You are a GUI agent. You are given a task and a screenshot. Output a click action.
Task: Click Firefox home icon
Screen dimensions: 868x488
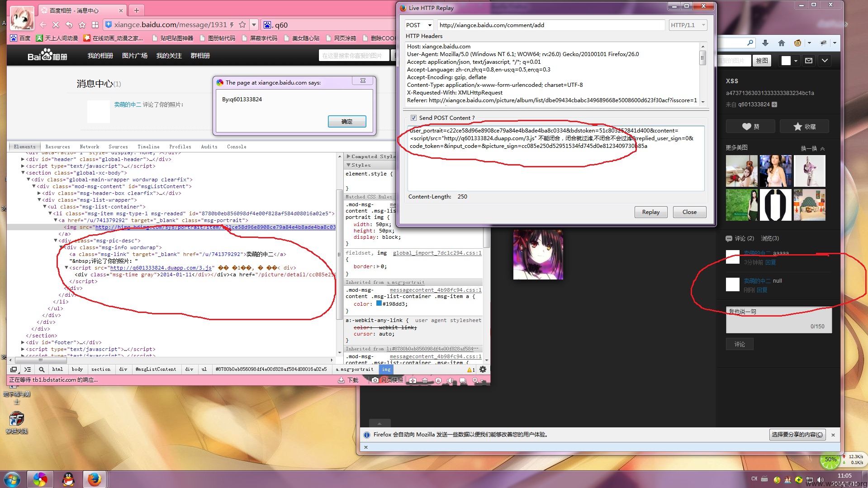[781, 43]
